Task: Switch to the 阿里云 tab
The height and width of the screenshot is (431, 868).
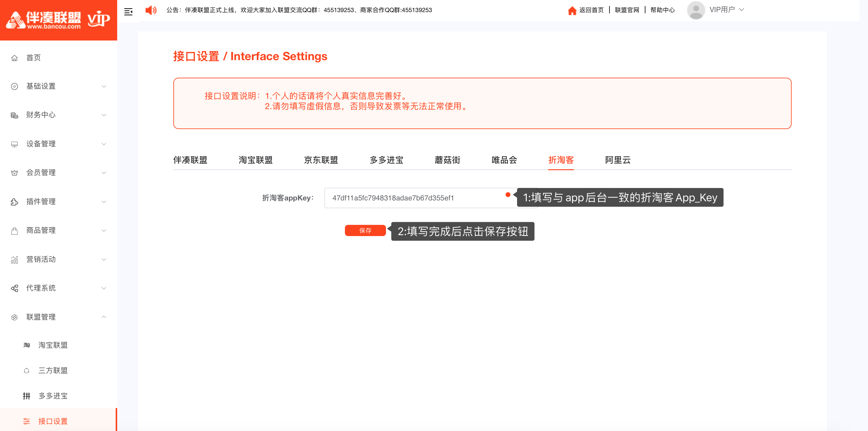Action: point(618,160)
